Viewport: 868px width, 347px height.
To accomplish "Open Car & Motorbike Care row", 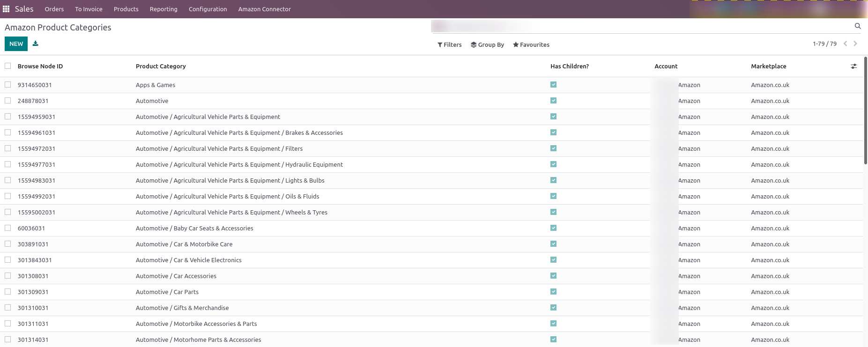I will coord(184,244).
